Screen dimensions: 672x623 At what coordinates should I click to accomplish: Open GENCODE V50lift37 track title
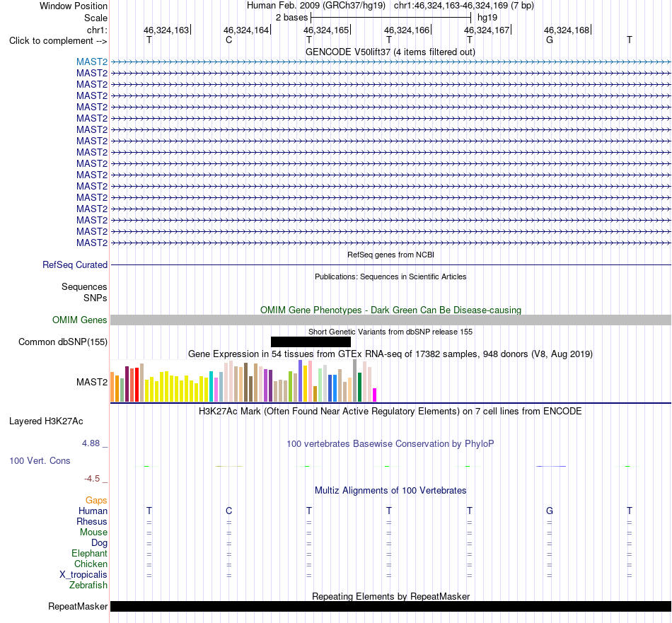coord(390,52)
